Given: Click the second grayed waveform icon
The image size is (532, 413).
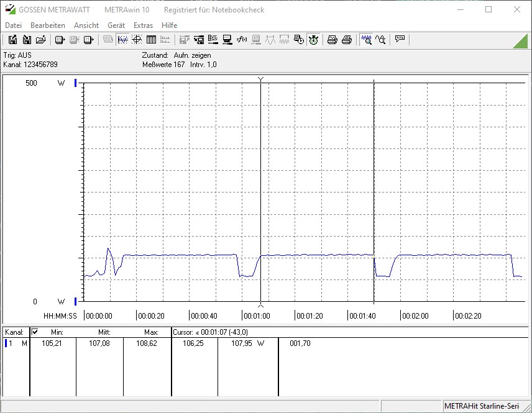Looking at the screenshot, I should coord(284,40).
